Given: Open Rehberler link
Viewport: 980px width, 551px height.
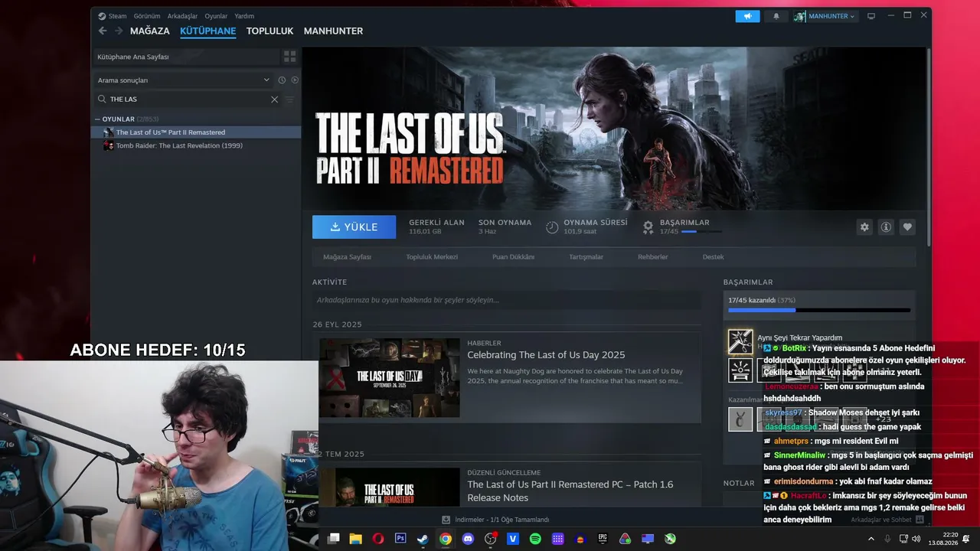Looking at the screenshot, I should (x=653, y=257).
